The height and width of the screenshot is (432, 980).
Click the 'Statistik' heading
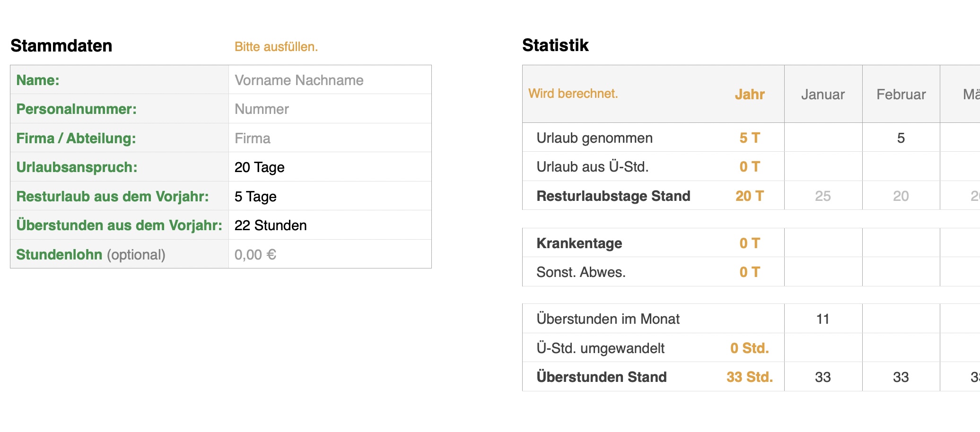click(555, 45)
